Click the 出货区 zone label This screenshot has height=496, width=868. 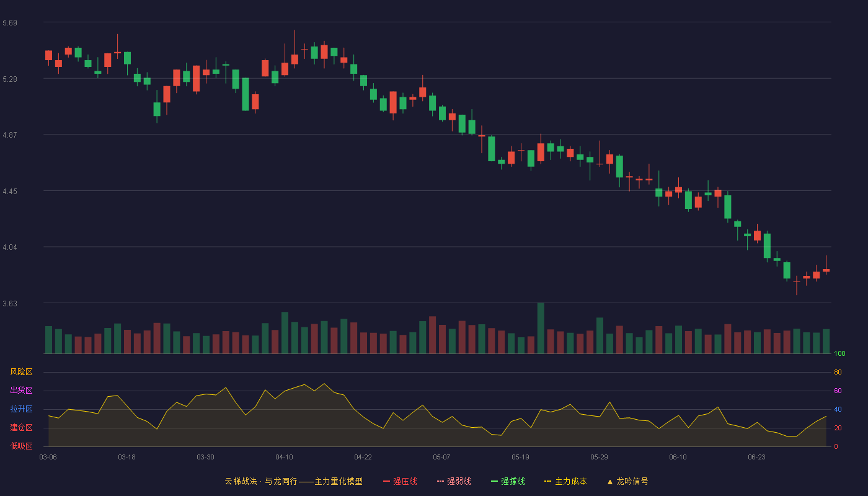pos(22,391)
